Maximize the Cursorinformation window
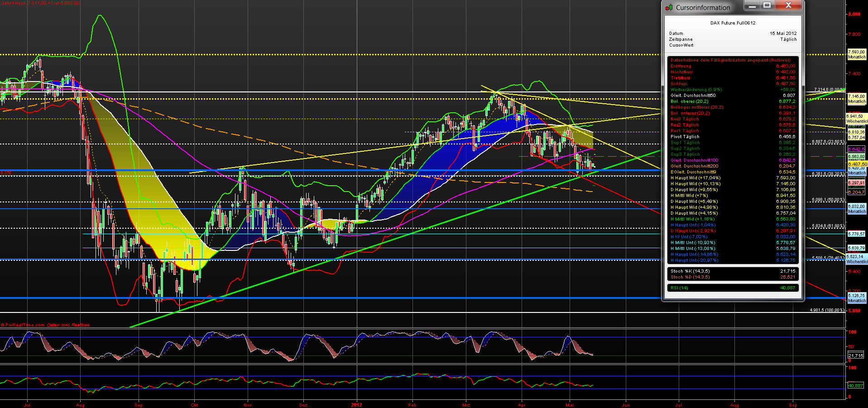 767,5
